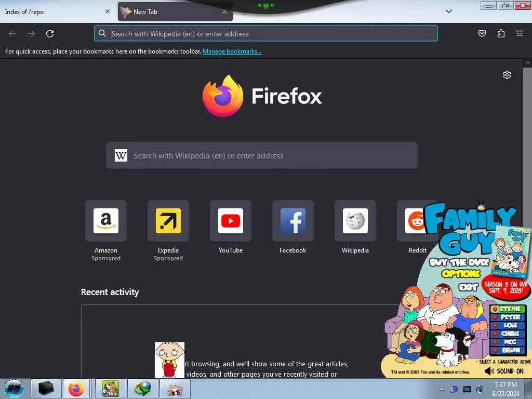Image resolution: width=532 pixels, height=399 pixels.
Task: Reload the current page
Action: 50,34
